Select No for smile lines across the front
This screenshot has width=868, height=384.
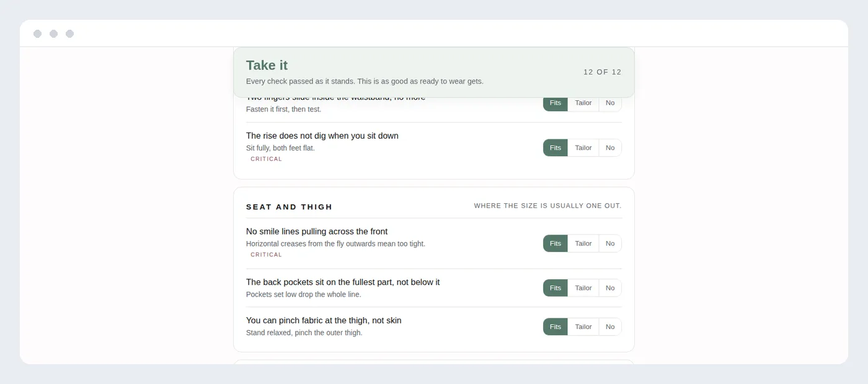pos(610,243)
